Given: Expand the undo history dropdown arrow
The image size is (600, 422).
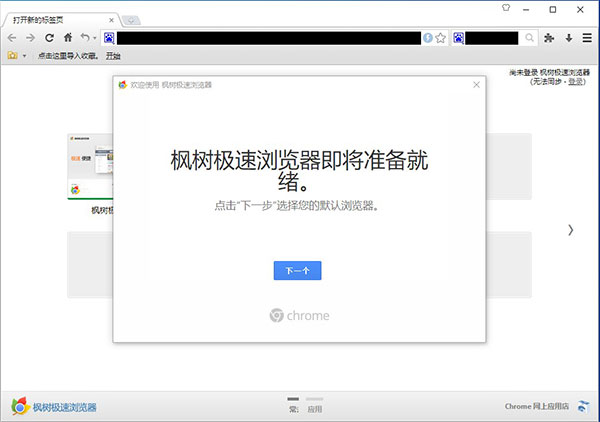Looking at the screenshot, I should [x=95, y=39].
